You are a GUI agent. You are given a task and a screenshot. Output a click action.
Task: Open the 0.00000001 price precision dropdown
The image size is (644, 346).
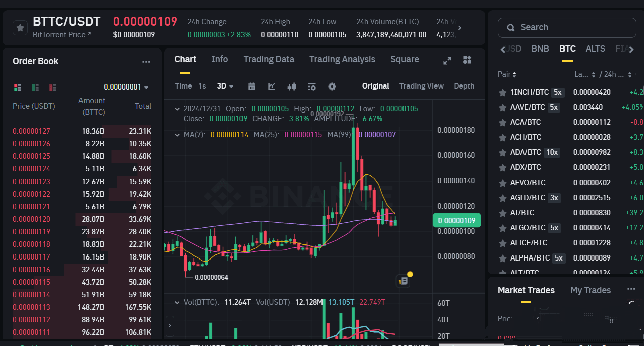(126, 87)
